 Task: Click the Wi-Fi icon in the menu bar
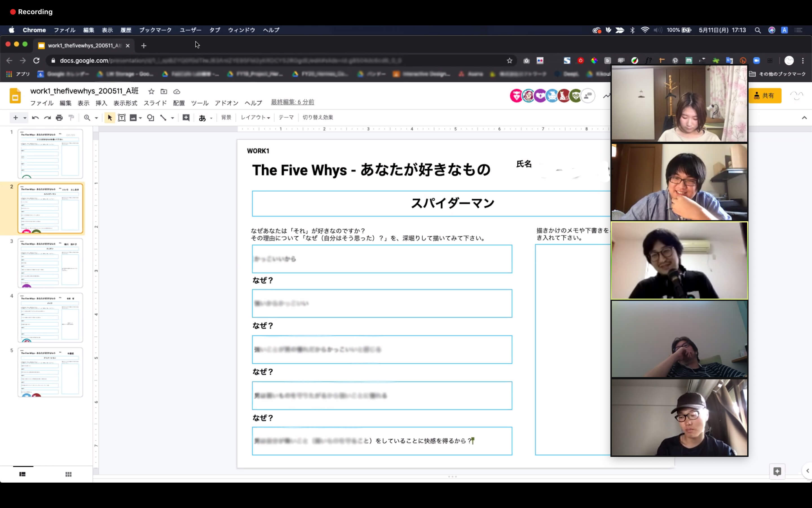[645, 30]
